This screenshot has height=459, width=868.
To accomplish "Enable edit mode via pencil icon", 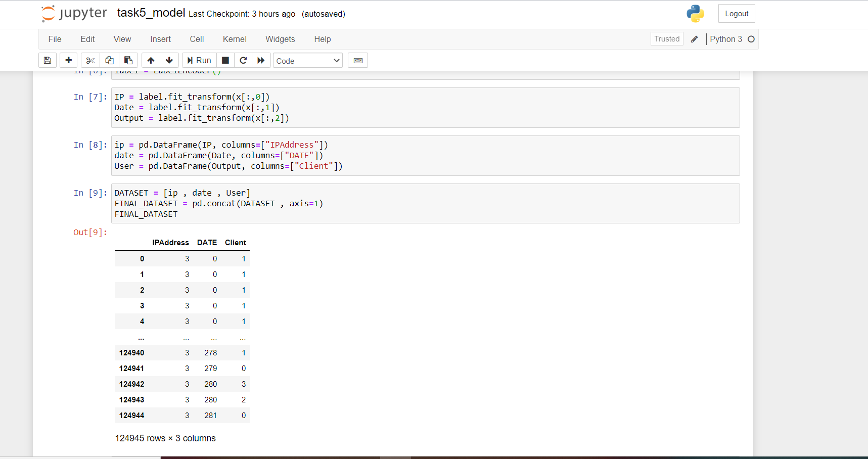I will tap(694, 39).
